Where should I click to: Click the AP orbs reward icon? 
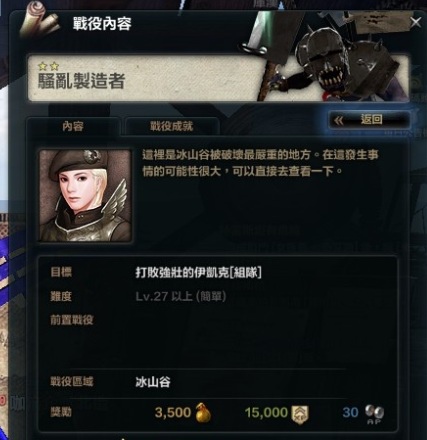pyautogui.click(x=374, y=414)
